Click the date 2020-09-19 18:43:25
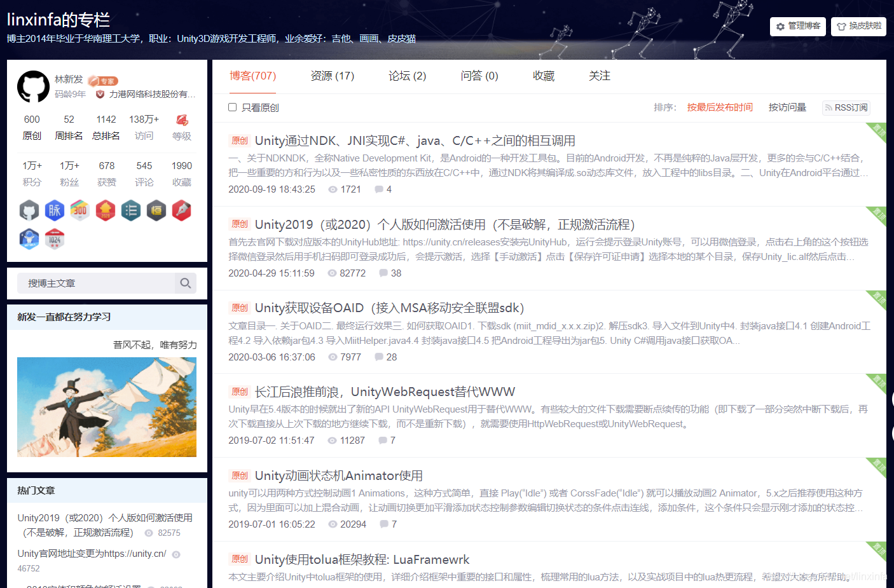 (x=272, y=189)
